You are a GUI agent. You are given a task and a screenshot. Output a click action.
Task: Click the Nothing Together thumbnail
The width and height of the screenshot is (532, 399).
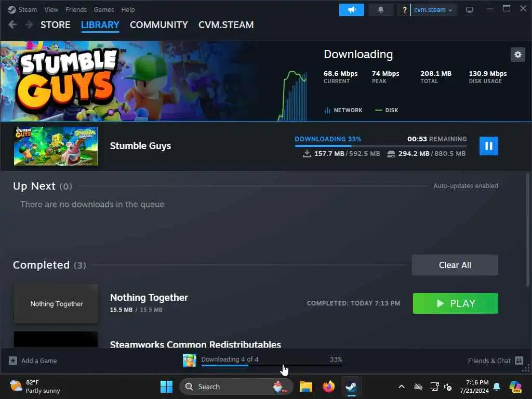56,303
